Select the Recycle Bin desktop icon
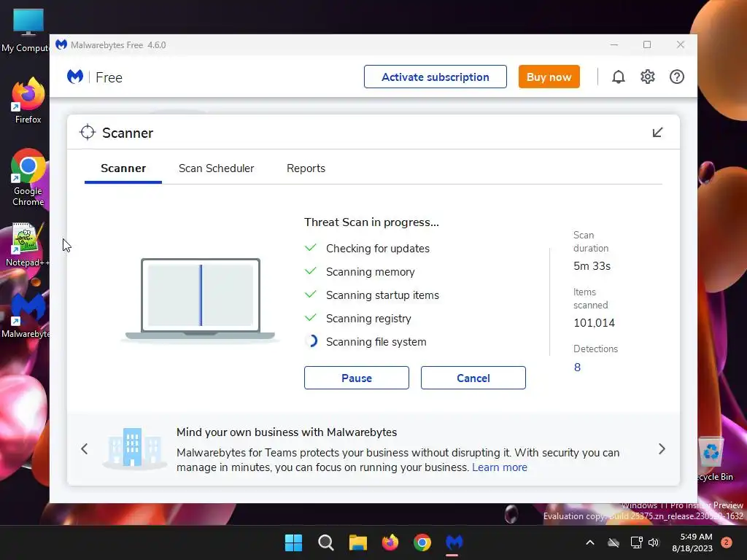The image size is (747, 560). click(713, 459)
